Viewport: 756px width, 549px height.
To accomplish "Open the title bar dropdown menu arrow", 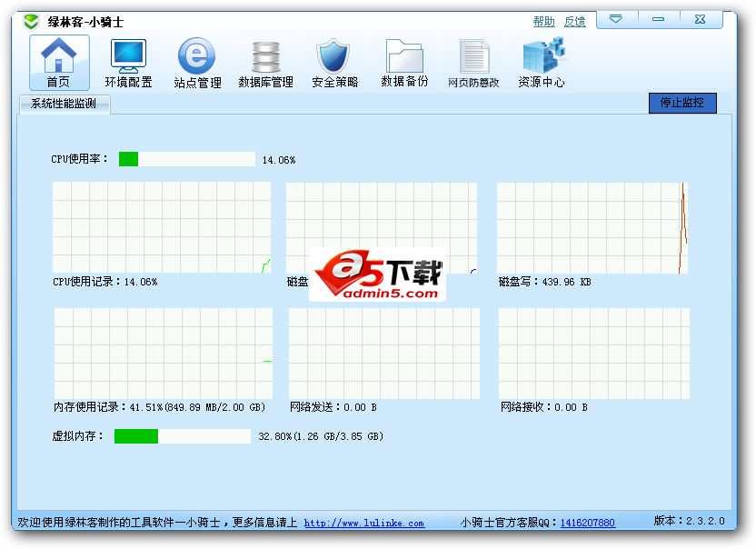I will coord(617,20).
